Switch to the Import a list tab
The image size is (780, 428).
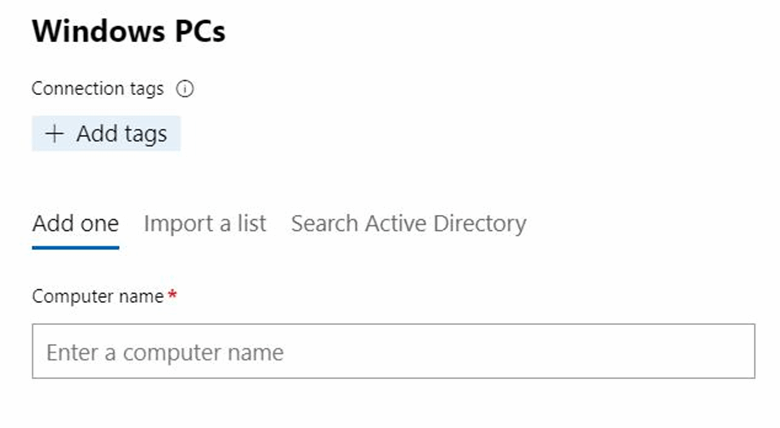coord(205,223)
